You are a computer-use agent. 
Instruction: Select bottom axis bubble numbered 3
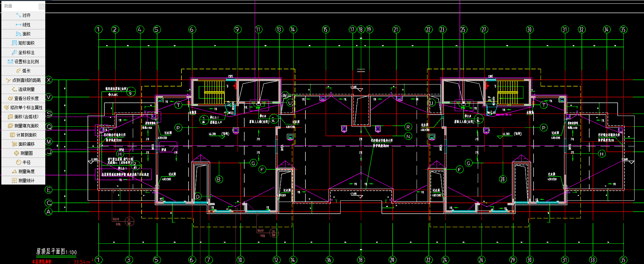[129, 260]
